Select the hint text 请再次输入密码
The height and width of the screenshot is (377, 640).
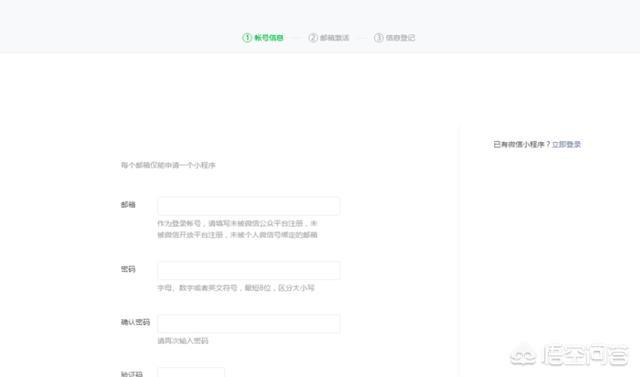tap(183, 341)
